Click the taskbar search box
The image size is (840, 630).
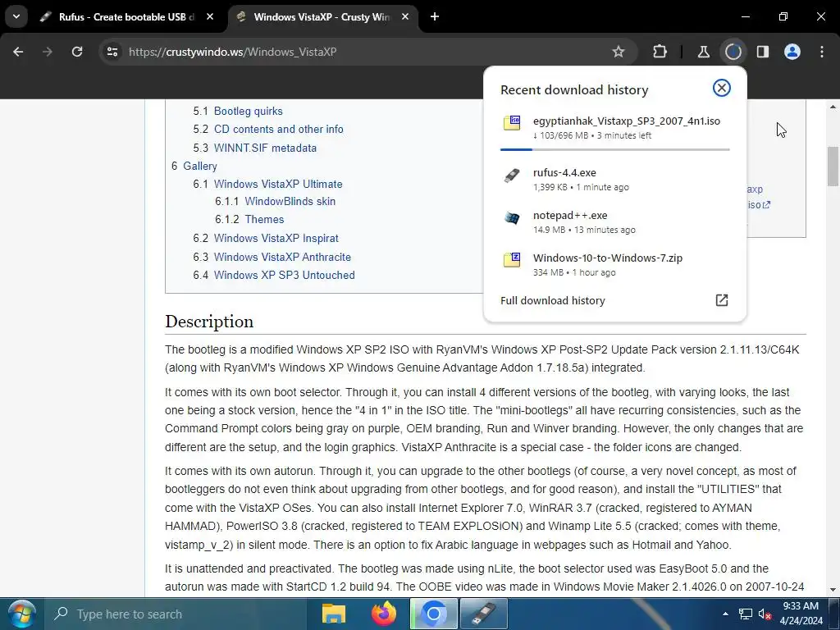coord(176,614)
